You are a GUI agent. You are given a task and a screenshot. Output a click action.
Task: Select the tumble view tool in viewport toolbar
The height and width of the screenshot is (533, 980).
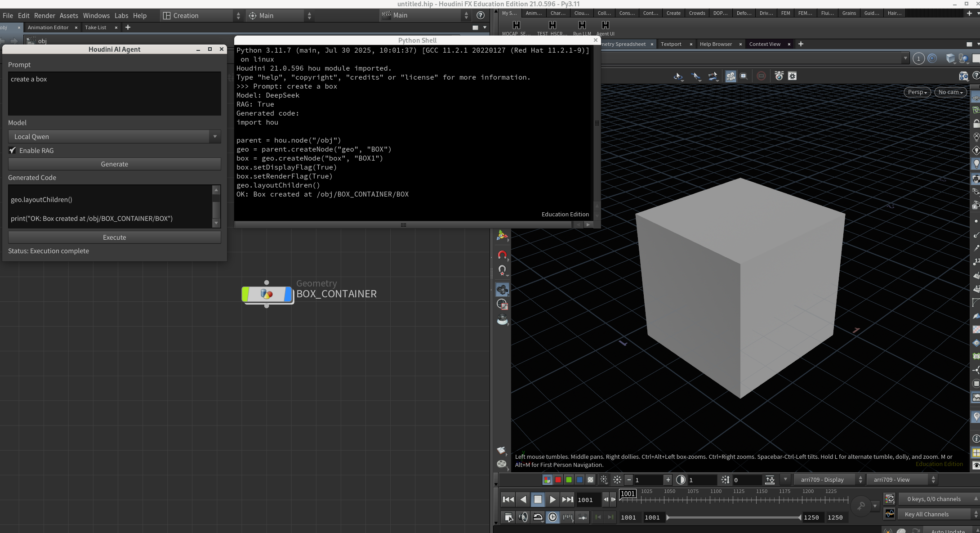[678, 76]
